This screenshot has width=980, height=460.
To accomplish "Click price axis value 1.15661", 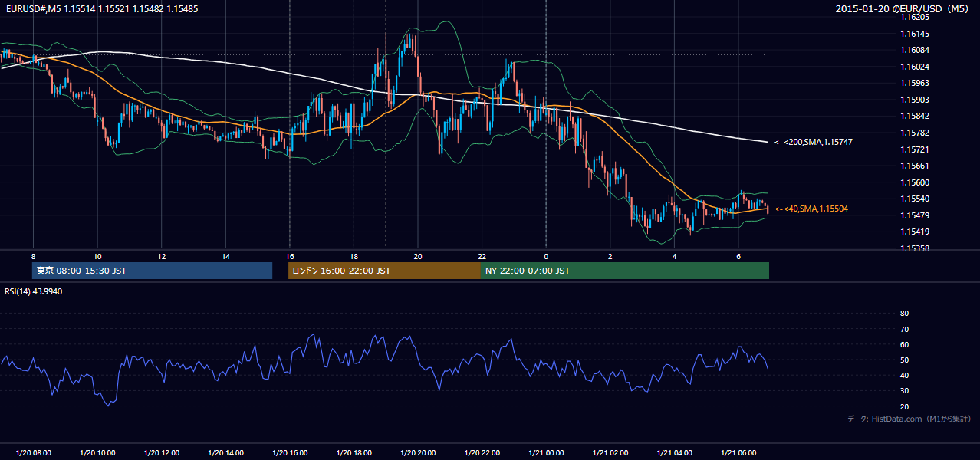I will point(914,166).
